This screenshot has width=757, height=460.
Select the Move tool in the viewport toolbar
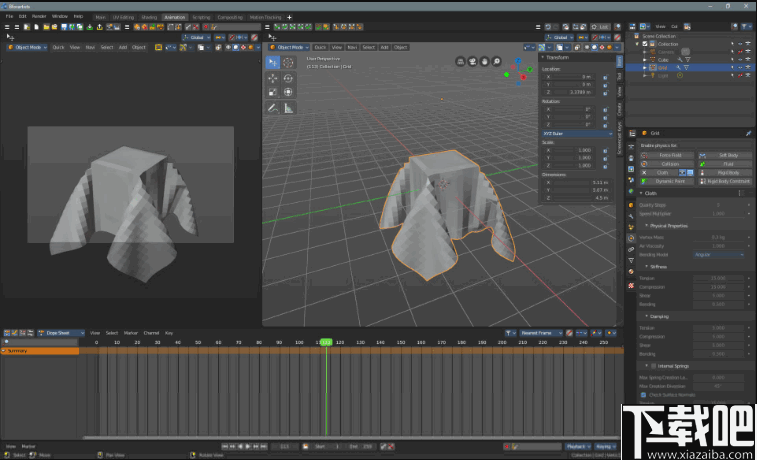[x=273, y=78]
